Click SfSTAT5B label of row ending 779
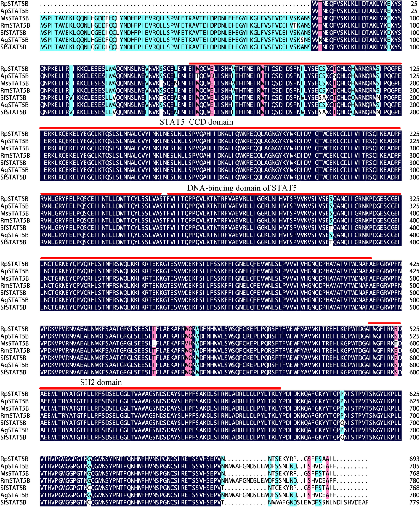The image size is (420, 508). point(14,502)
